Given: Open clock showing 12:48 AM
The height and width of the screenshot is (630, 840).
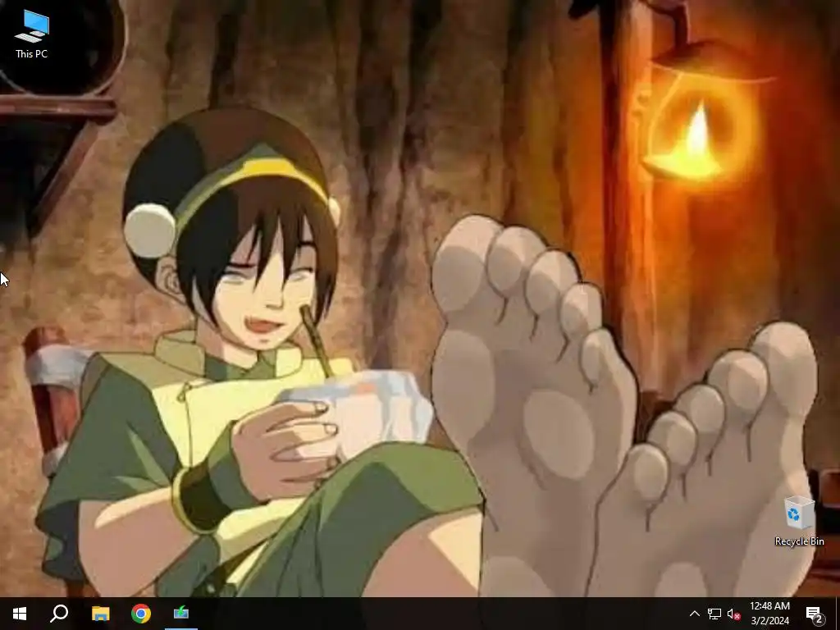Looking at the screenshot, I should coord(769,614).
